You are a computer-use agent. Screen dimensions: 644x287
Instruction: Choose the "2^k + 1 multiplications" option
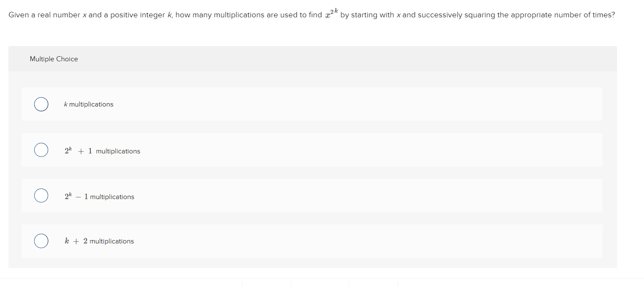click(x=41, y=150)
